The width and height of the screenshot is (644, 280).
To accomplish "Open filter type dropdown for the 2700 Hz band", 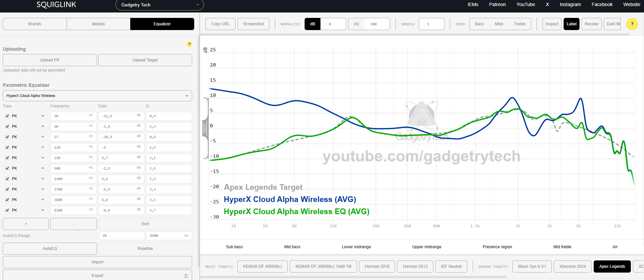I will coord(43,189).
